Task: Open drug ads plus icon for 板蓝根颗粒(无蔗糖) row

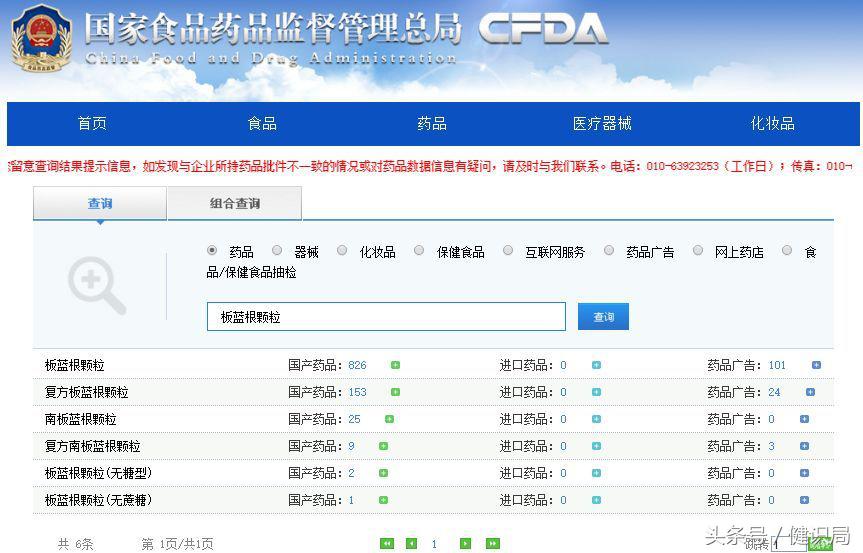Action: click(x=804, y=500)
